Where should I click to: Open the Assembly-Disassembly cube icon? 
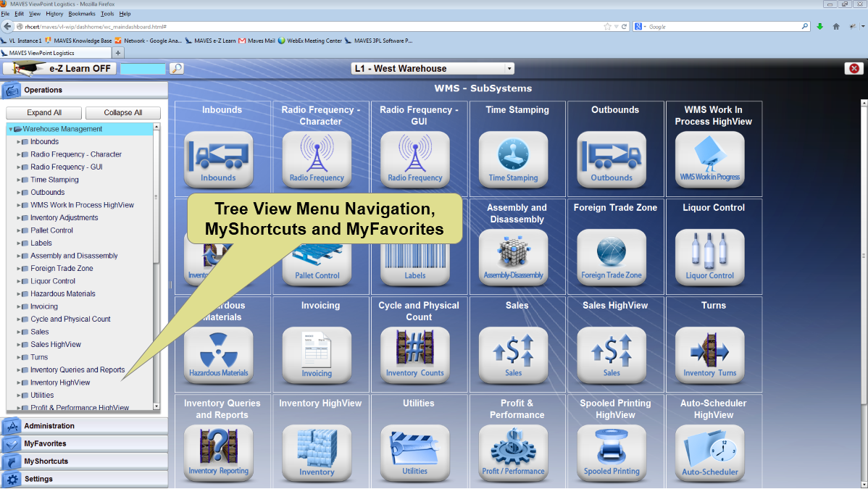pyautogui.click(x=513, y=257)
